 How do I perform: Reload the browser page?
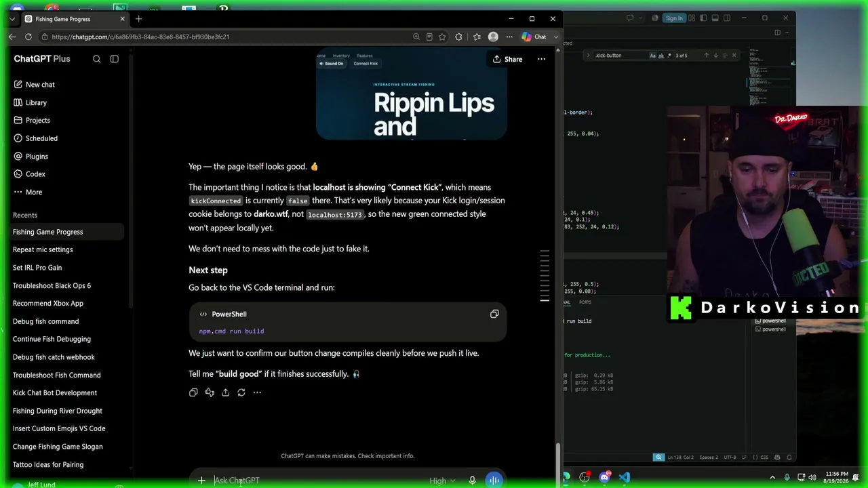coord(28,37)
